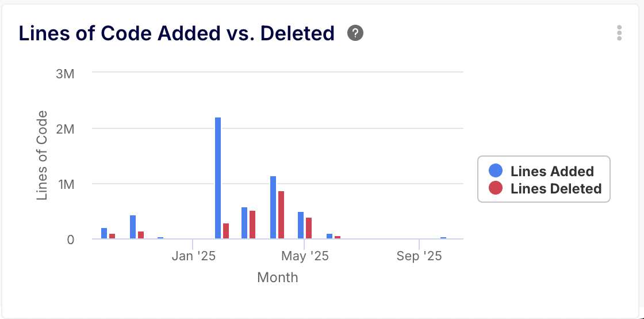Viewport: 644px width, 319px height.
Task: Open the three-dot chart options menu
Action: pos(619,33)
